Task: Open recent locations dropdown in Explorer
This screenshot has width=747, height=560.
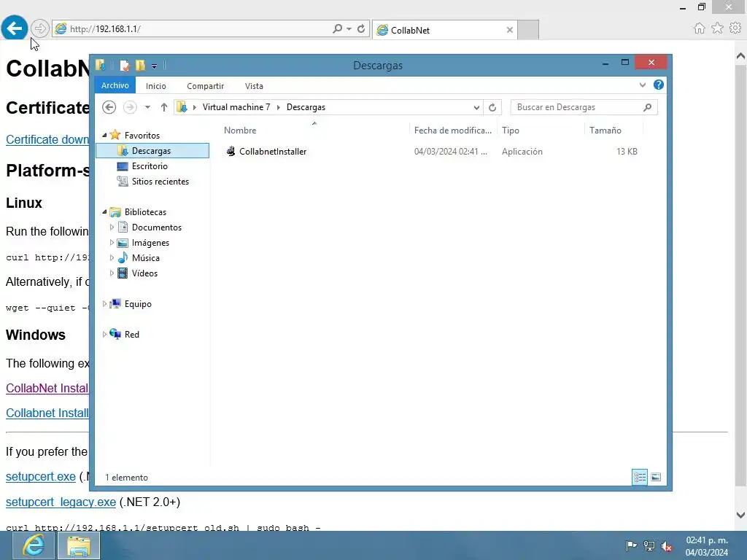Action: (147, 107)
